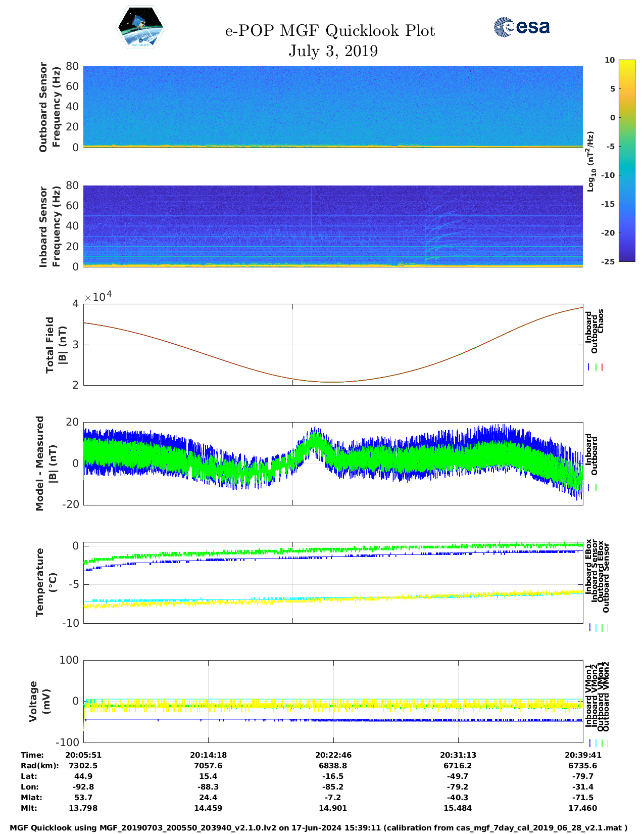Click the ESA logo
This screenshot has width=644, height=834.
521,27
